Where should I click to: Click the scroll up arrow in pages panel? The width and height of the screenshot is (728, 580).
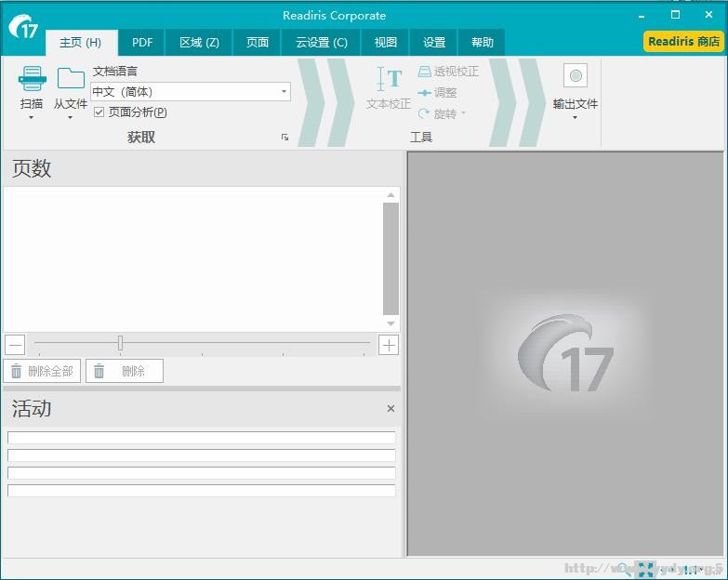point(390,195)
